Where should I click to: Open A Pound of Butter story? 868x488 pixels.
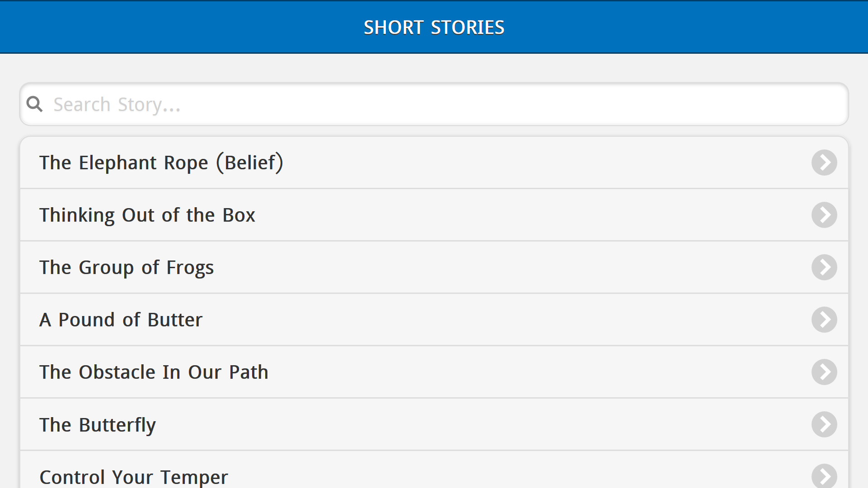121,320
